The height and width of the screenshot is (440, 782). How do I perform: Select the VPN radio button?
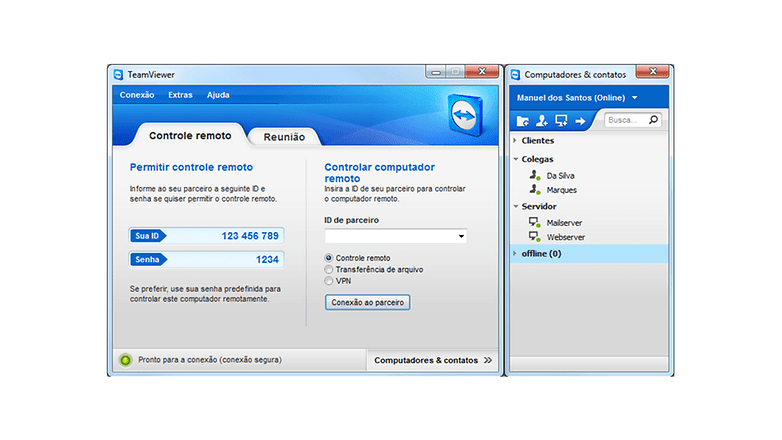328,281
